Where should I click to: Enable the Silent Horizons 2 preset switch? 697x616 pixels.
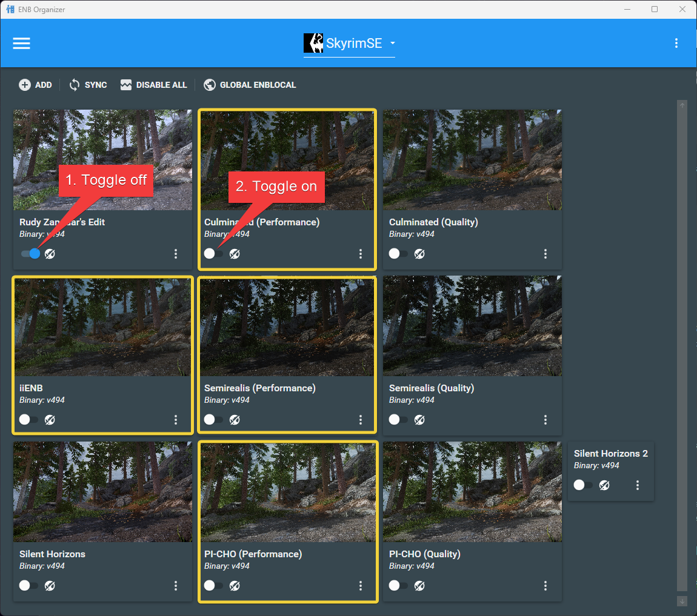(x=584, y=485)
